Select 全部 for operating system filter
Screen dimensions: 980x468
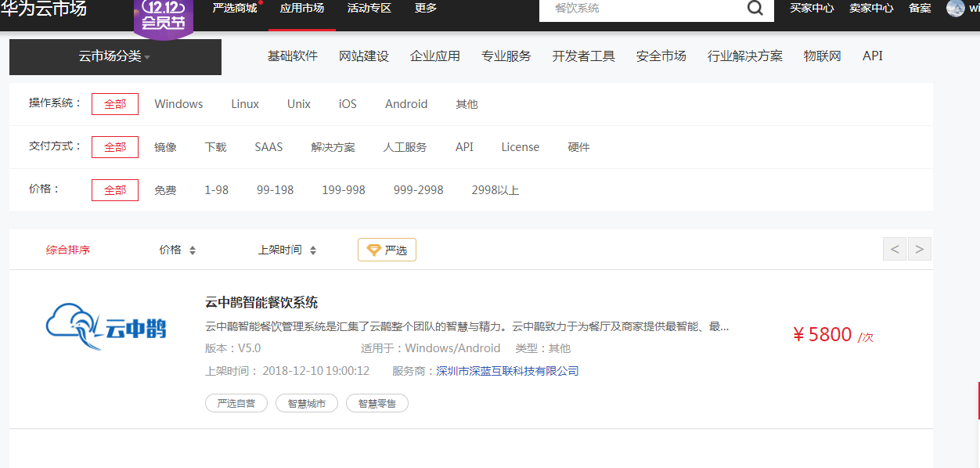click(115, 104)
